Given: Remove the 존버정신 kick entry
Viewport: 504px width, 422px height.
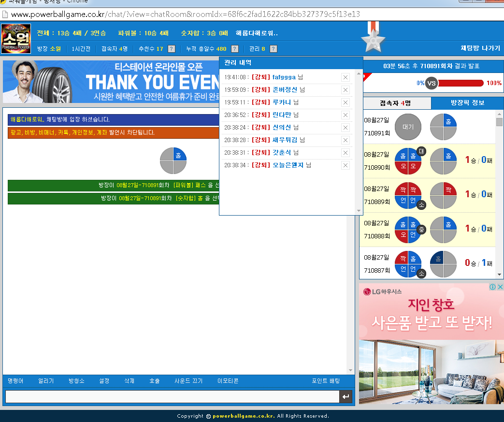Looking at the screenshot, I should pos(345,90).
